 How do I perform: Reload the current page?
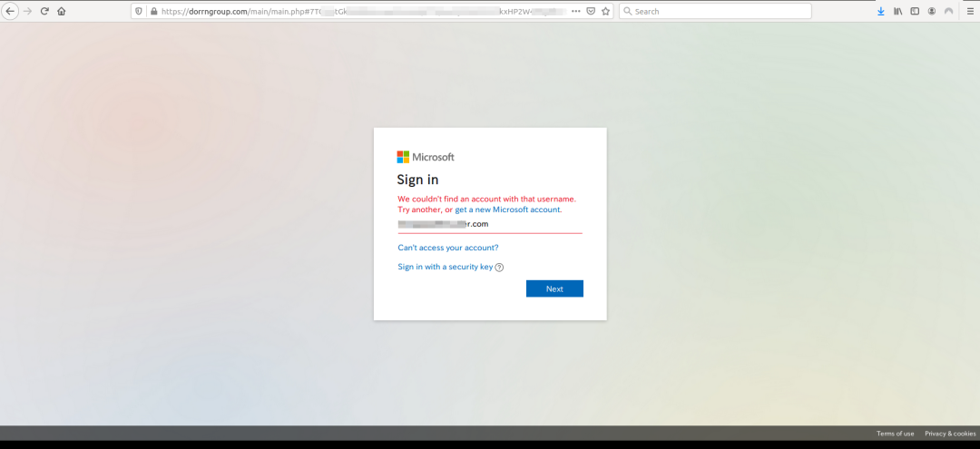coord(44,12)
